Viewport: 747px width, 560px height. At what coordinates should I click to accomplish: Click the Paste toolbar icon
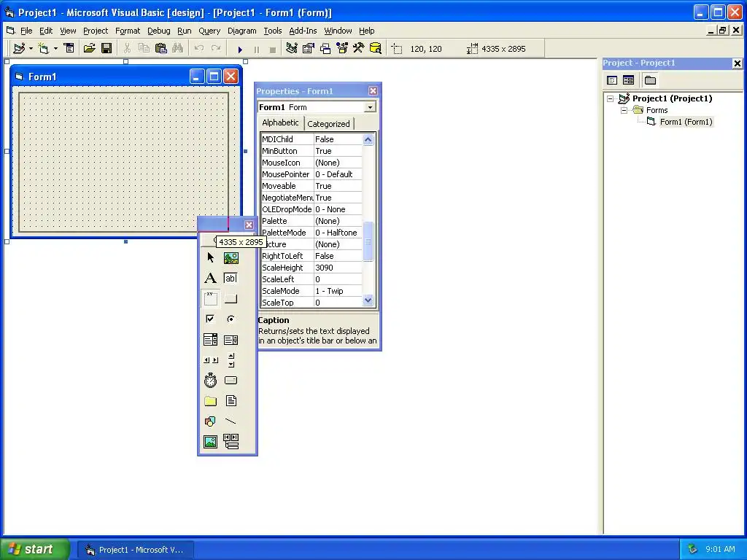pyautogui.click(x=161, y=49)
